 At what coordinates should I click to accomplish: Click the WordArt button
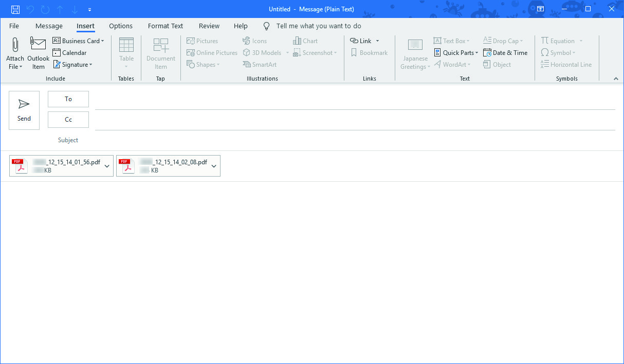tap(452, 64)
